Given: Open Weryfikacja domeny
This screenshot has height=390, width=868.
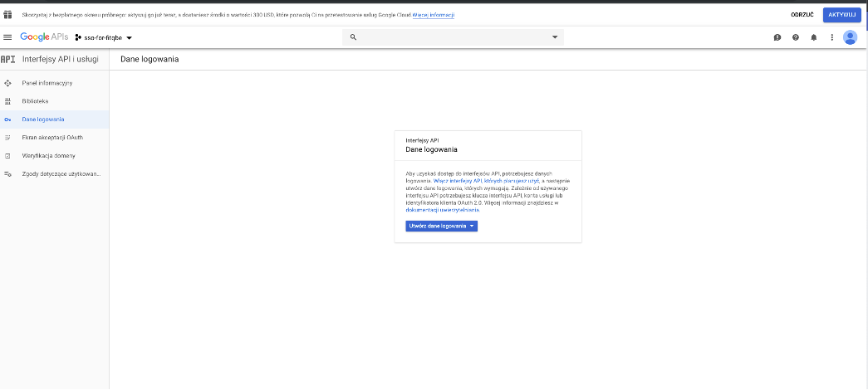Looking at the screenshot, I should point(49,156).
